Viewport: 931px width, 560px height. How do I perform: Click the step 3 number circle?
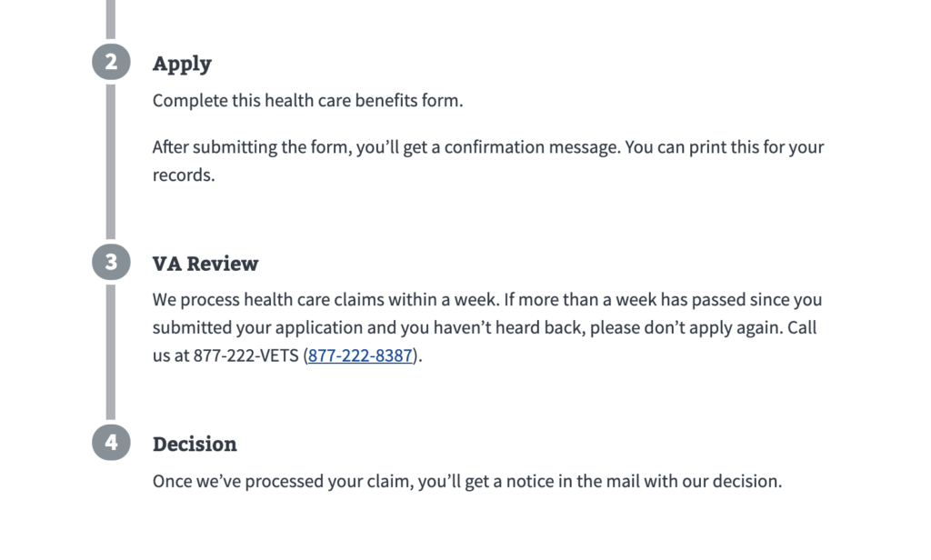(111, 263)
